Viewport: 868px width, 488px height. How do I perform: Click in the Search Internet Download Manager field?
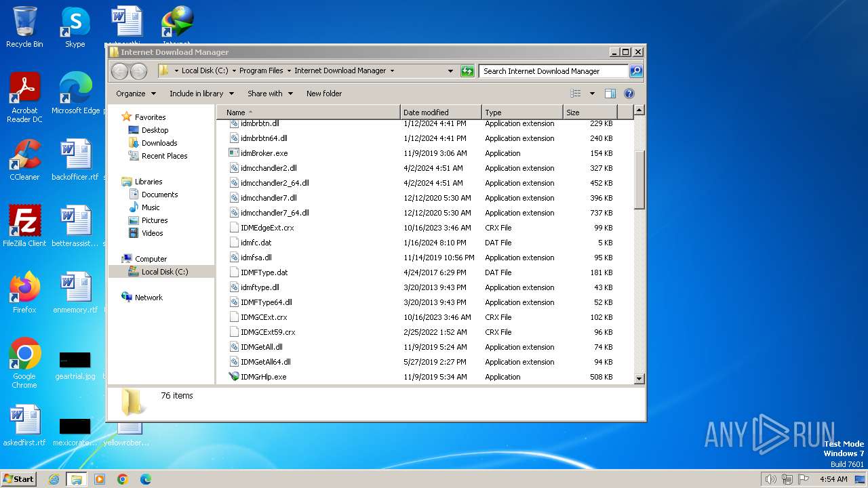click(x=554, y=70)
